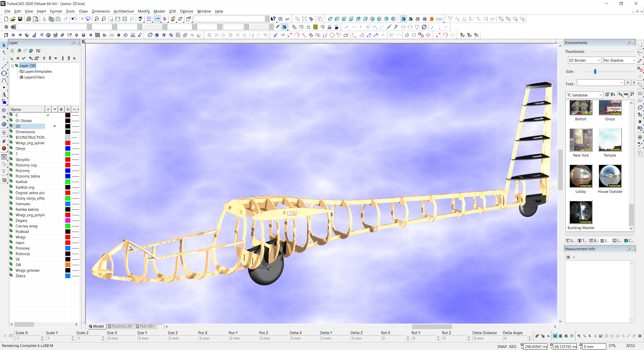Click the Zoom In magnifier icon
This screenshot has height=350, width=644.
tap(97, 19)
